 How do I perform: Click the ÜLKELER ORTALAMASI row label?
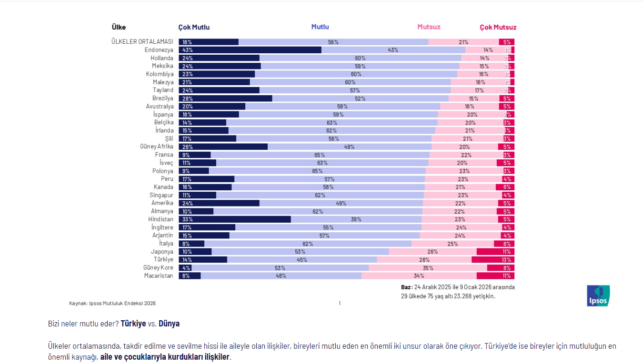142,42
